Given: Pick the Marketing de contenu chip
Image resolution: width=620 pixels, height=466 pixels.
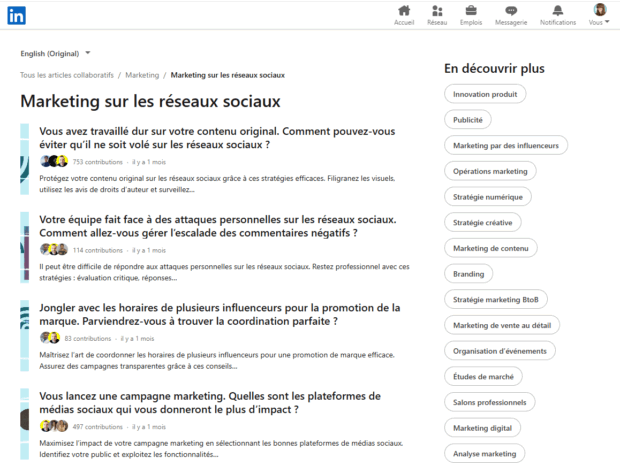Looking at the screenshot, I should [x=491, y=248].
